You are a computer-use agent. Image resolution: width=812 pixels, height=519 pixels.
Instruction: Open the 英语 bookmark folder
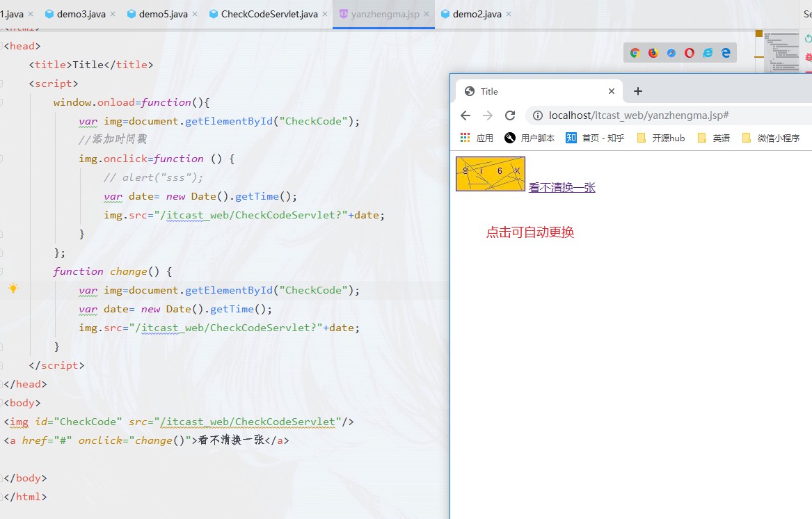click(x=714, y=138)
